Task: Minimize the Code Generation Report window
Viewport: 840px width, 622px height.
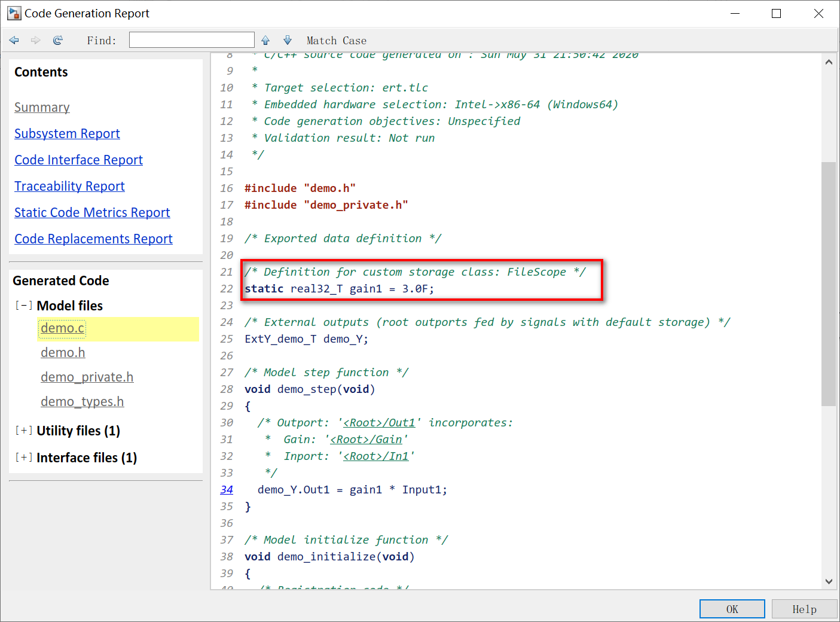Action: coord(735,13)
